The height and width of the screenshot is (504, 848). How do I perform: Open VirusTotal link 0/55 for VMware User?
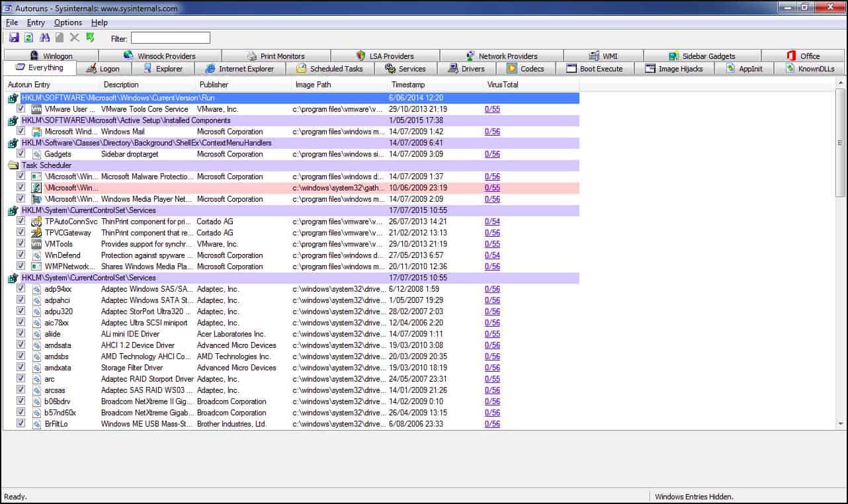point(492,109)
